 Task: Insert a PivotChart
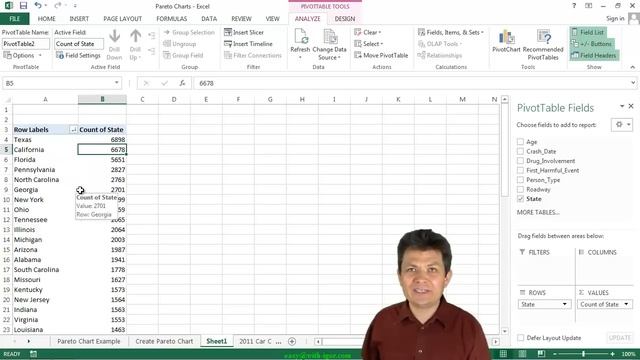506,41
